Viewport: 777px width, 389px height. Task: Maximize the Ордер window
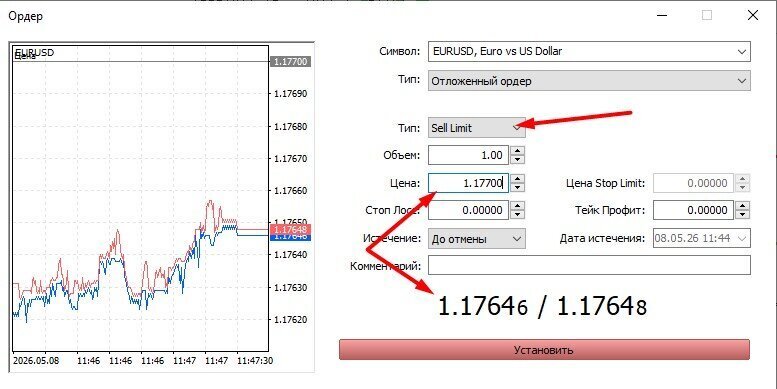tap(707, 15)
